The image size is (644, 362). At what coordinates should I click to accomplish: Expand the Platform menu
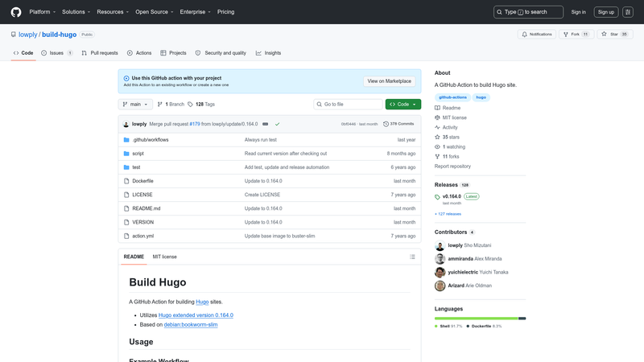[x=43, y=12]
